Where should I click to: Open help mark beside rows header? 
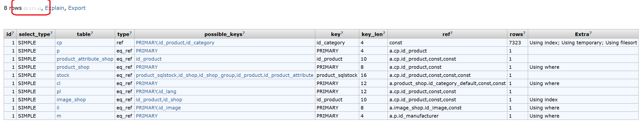click(x=524, y=33)
